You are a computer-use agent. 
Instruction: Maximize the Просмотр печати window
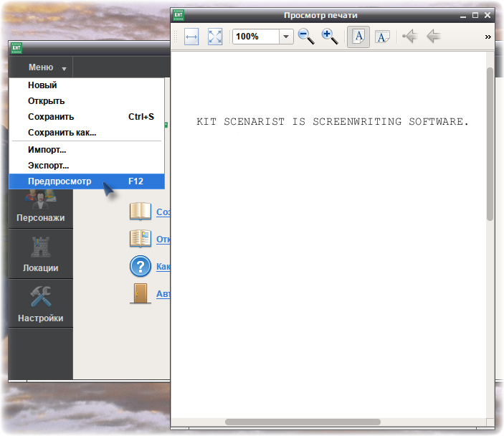click(x=475, y=15)
